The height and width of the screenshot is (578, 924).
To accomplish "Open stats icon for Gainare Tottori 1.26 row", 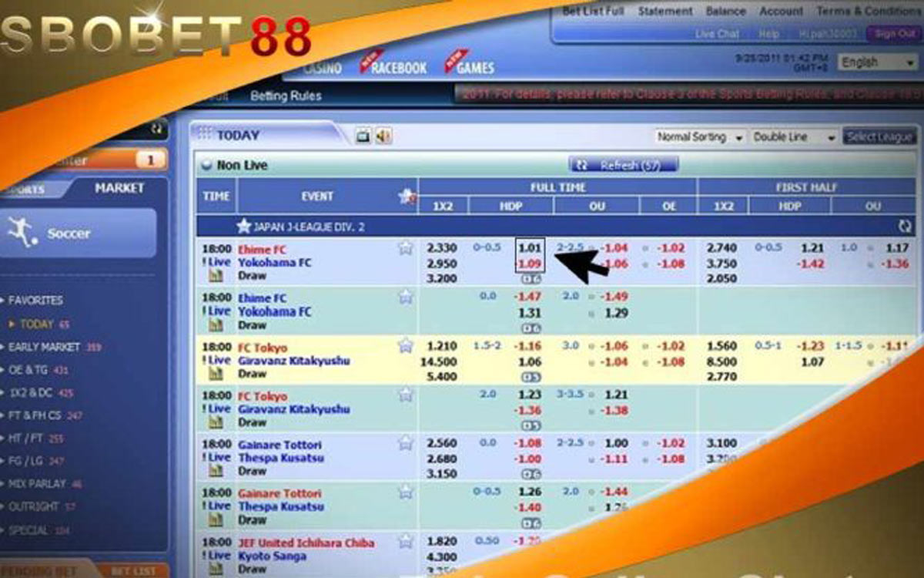I will click(216, 519).
